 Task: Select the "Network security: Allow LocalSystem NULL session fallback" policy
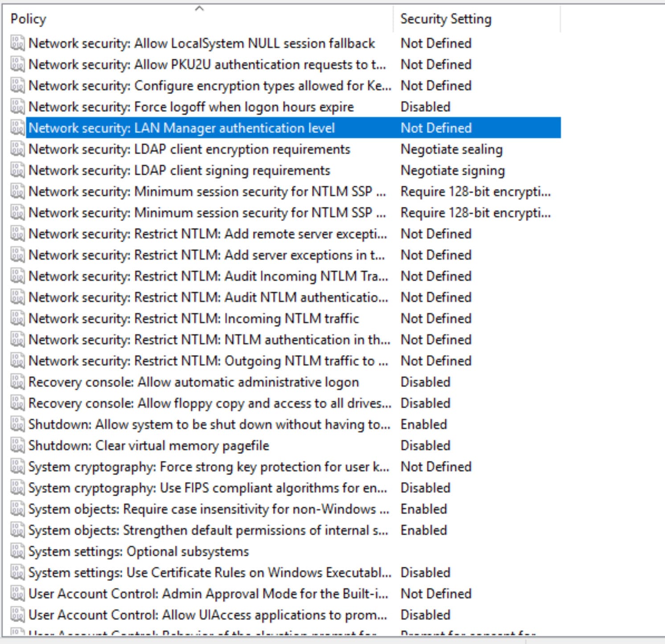(x=201, y=43)
